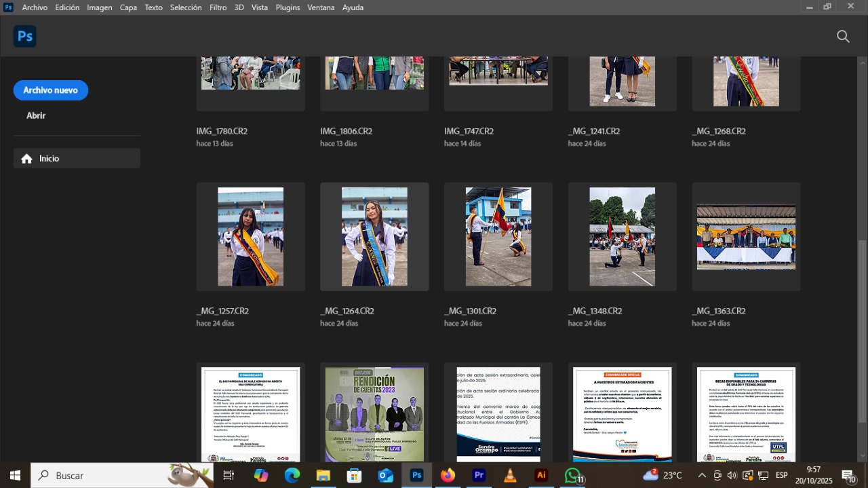Open File Explorer in the taskbar
The height and width of the screenshot is (488, 868).
[323, 475]
